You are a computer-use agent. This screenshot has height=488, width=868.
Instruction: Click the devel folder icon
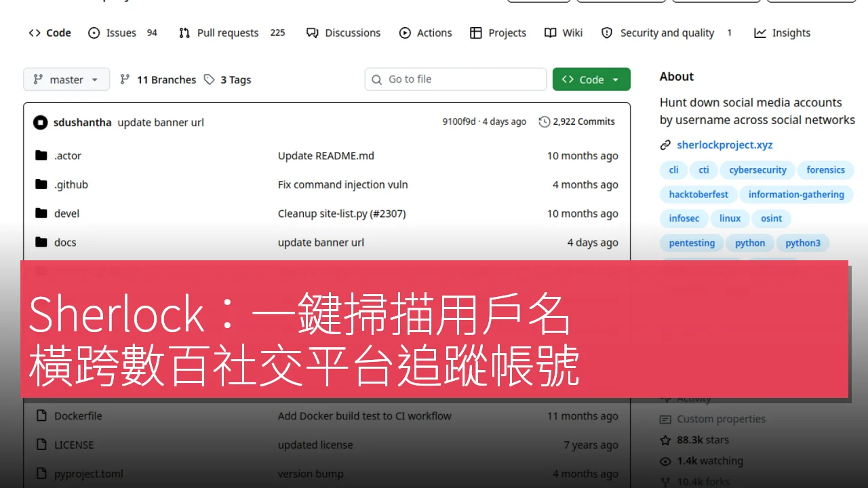41,213
